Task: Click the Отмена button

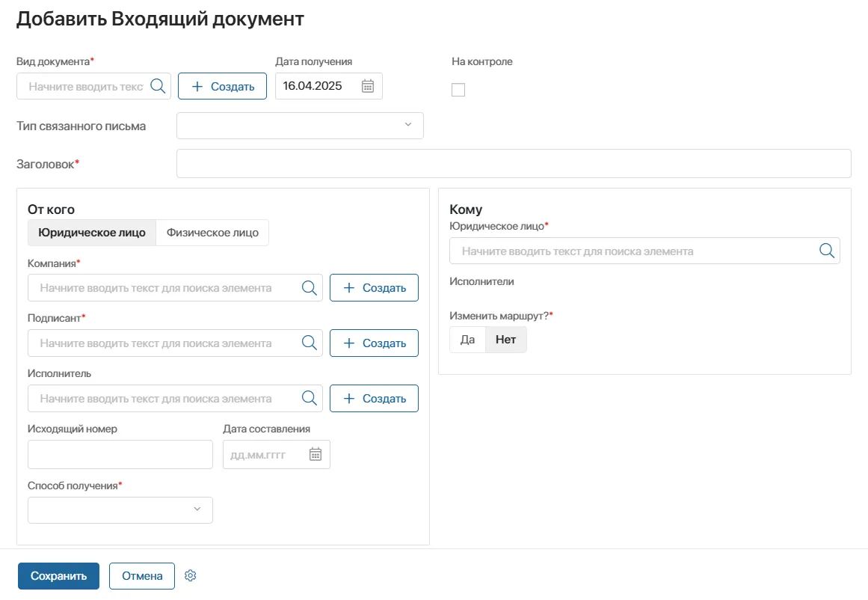Action: click(141, 575)
